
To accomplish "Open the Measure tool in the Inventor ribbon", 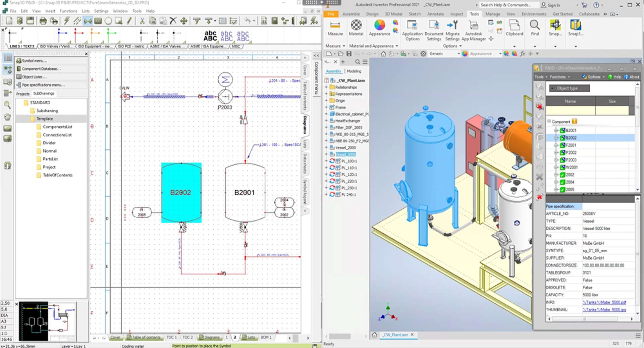I will click(335, 29).
